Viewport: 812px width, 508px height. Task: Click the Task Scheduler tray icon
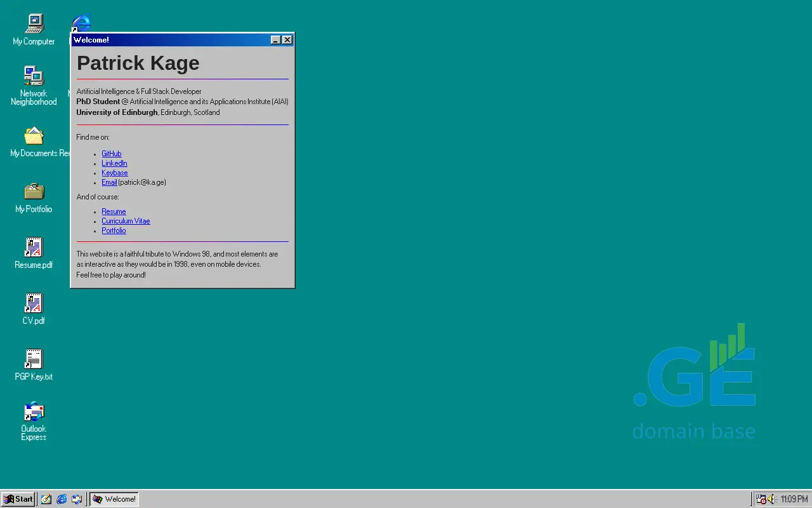point(761,499)
